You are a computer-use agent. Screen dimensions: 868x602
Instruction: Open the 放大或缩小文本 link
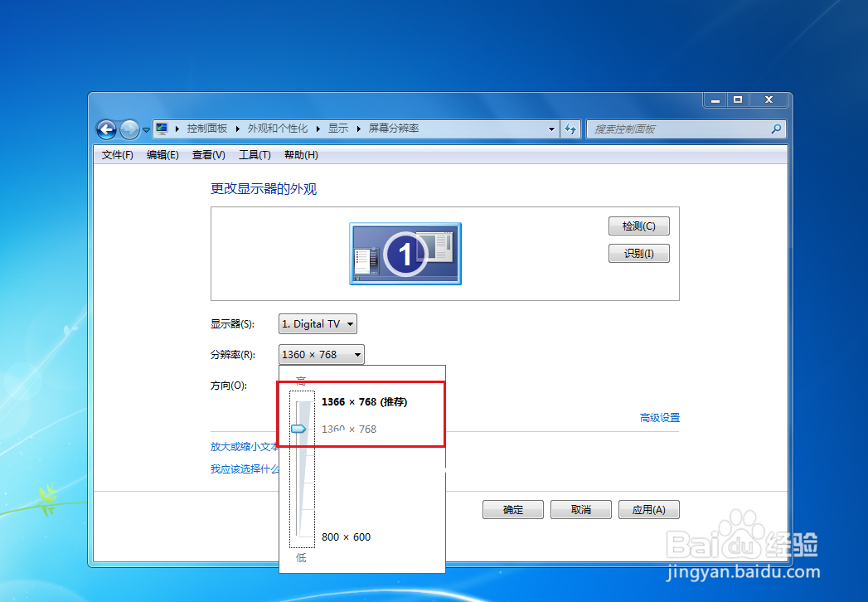point(244,446)
